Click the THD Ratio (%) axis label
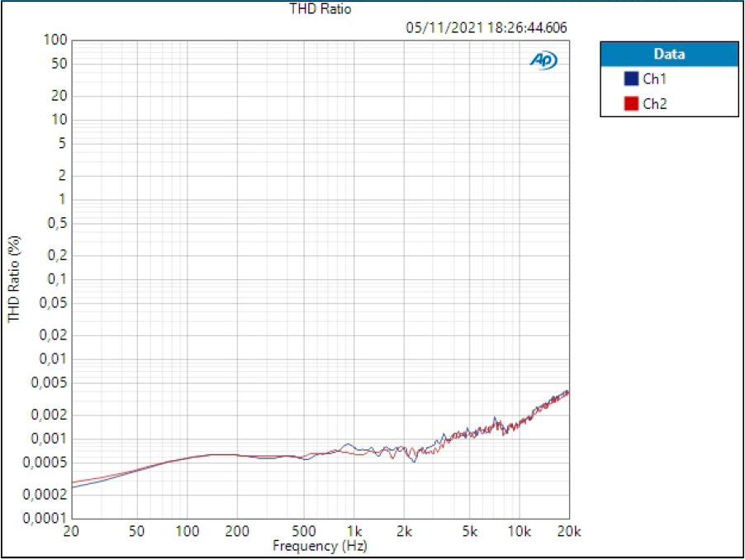 (x=14, y=279)
